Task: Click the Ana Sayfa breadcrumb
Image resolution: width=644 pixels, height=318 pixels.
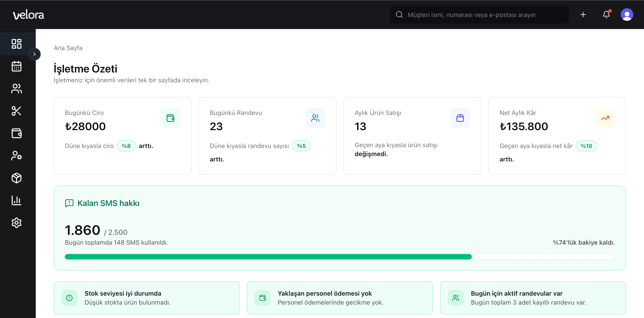Action: (68, 48)
